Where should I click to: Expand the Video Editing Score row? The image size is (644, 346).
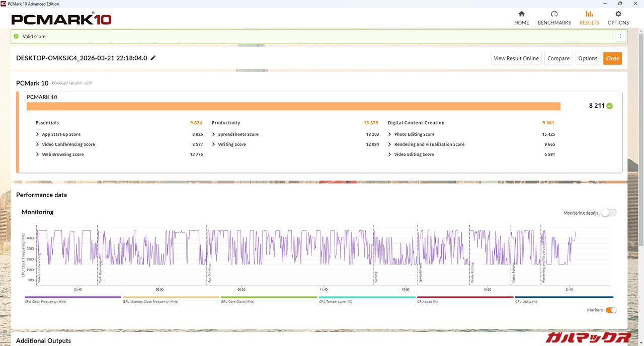click(390, 154)
